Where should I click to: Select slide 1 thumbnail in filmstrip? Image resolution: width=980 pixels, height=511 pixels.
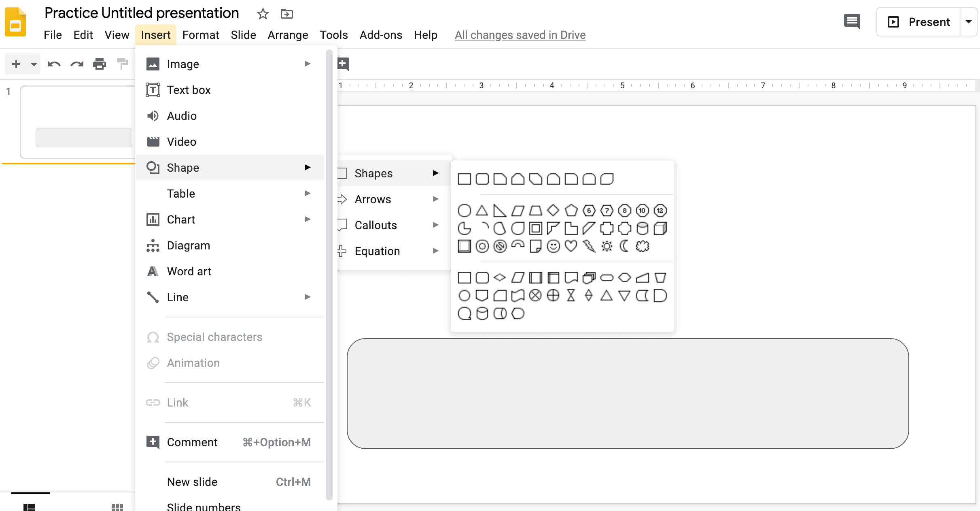pos(78,122)
